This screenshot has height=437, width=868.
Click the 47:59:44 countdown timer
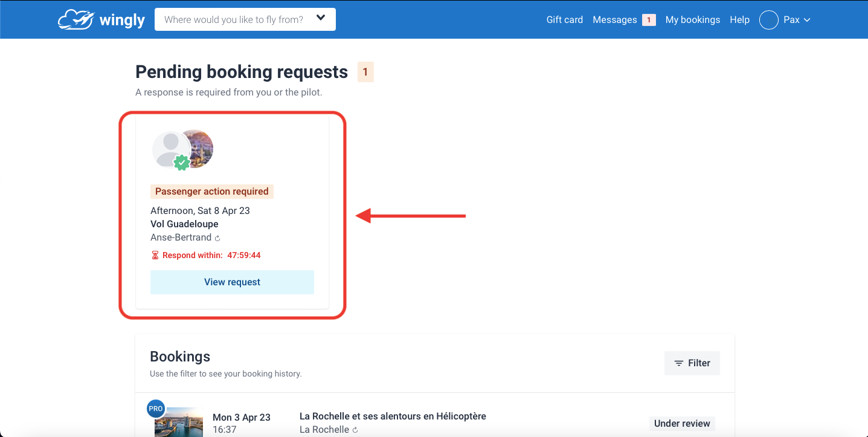[x=244, y=256]
